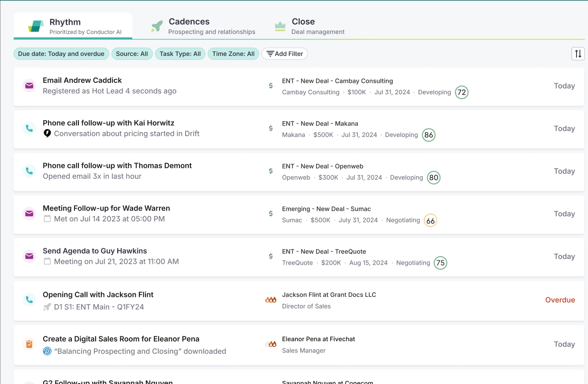Click the score 66 badge for Sumac
588x384 pixels.
[x=430, y=221]
